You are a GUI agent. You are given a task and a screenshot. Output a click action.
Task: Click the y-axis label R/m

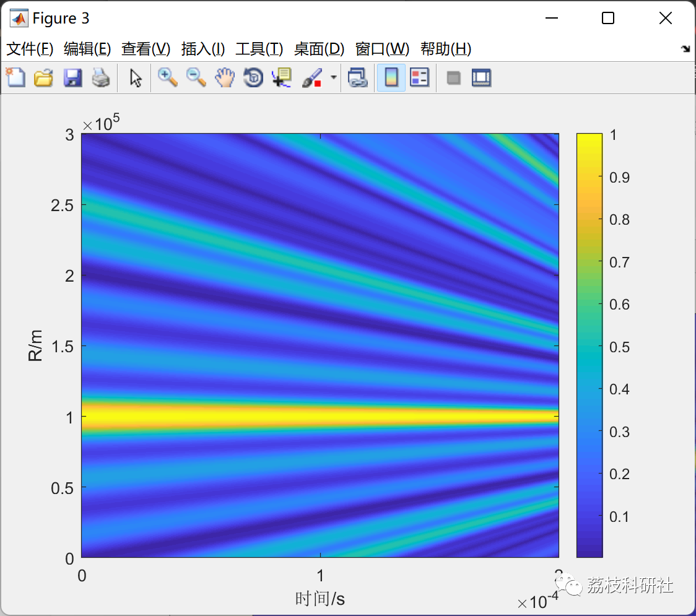[35, 345]
